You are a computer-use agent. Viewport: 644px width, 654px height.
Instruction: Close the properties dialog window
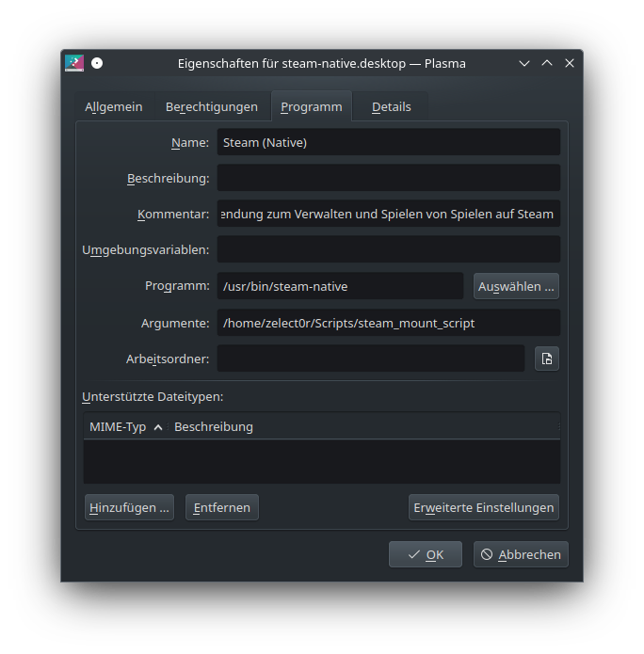pos(570,63)
